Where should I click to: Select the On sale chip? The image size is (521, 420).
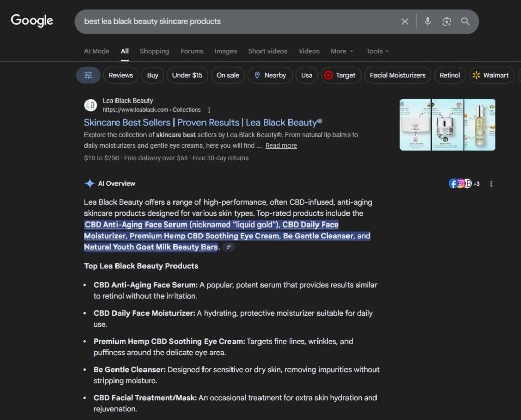227,75
